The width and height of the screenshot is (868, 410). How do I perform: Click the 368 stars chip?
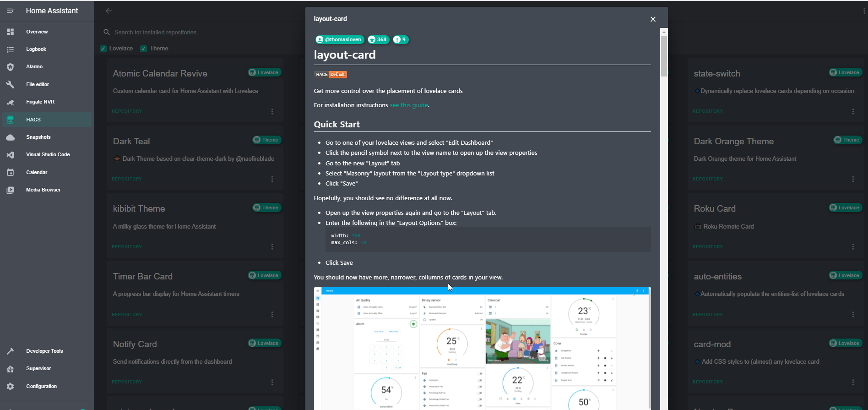tap(378, 39)
